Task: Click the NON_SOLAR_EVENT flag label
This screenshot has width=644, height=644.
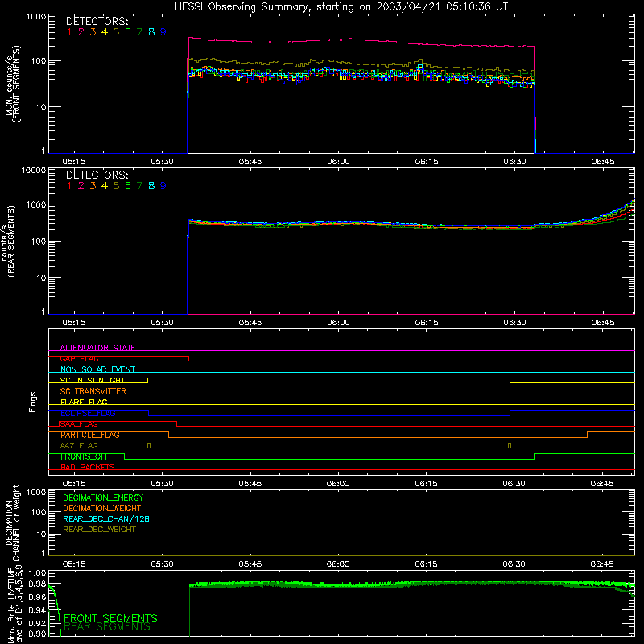Action: coord(97,369)
